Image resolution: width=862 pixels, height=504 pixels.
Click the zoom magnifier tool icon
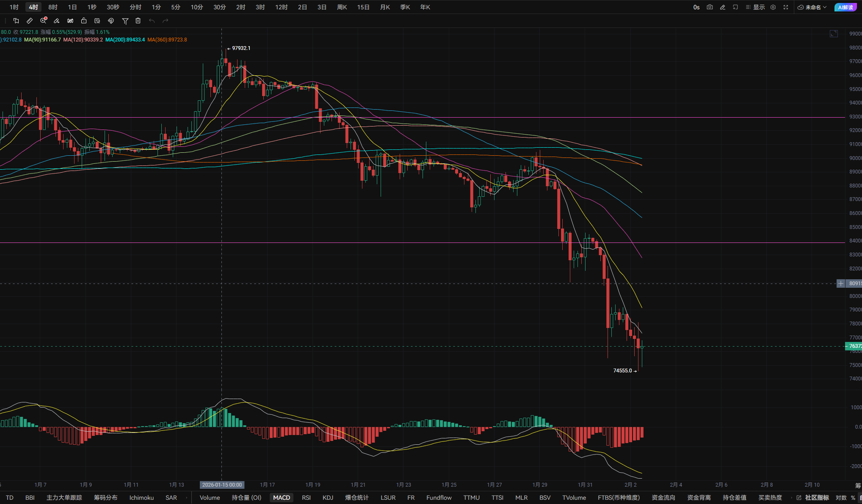click(x=43, y=21)
